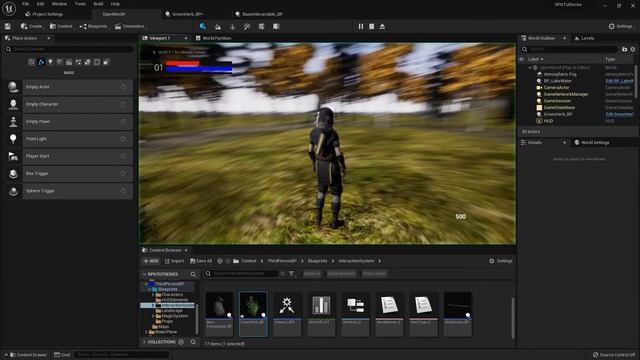Click the Point Light bulb icon
Screen dimensions: 640x360
pyautogui.click(x=13, y=139)
